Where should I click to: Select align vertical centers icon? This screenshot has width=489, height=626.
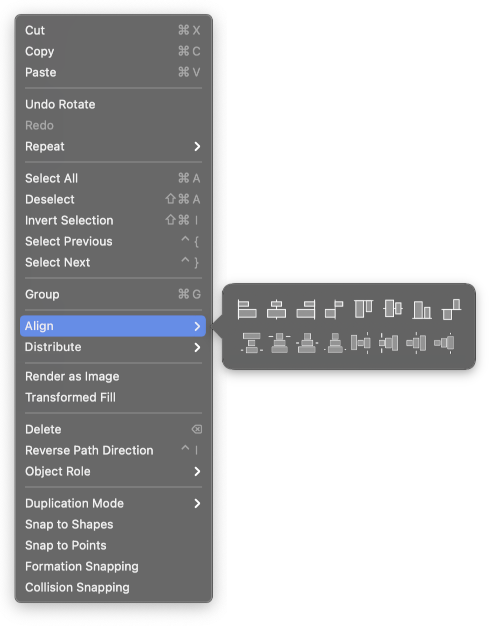tap(393, 309)
